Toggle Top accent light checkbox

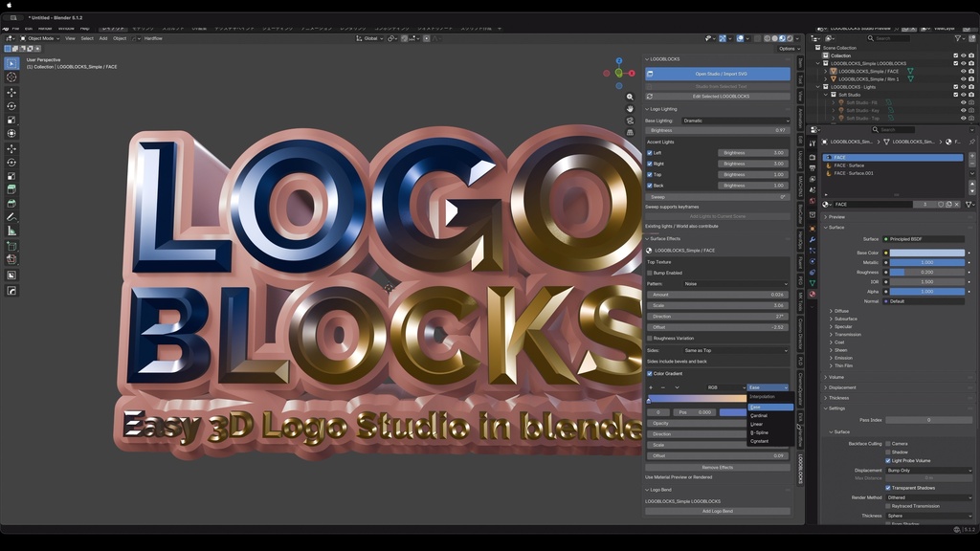(x=650, y=174)
